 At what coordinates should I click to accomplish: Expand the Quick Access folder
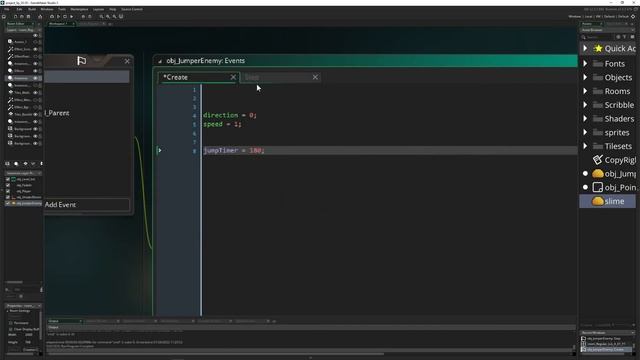pyautogui.click(x=585, y=48)
